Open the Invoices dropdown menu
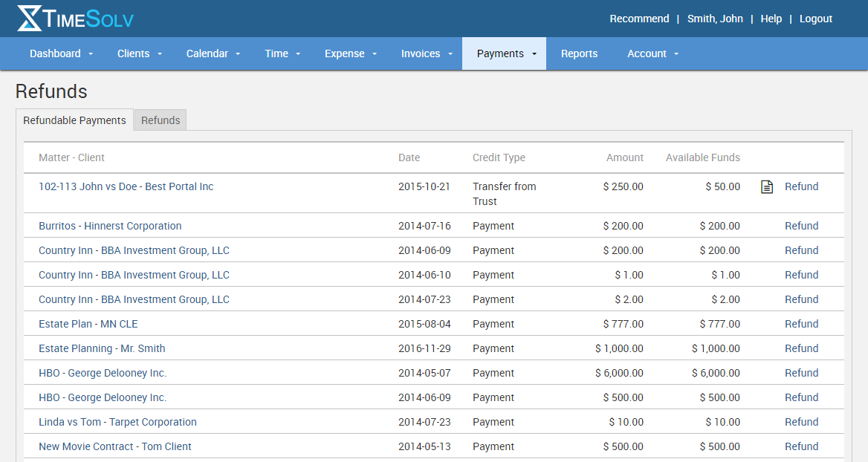The image size is (868, 462). coord(426,53)
